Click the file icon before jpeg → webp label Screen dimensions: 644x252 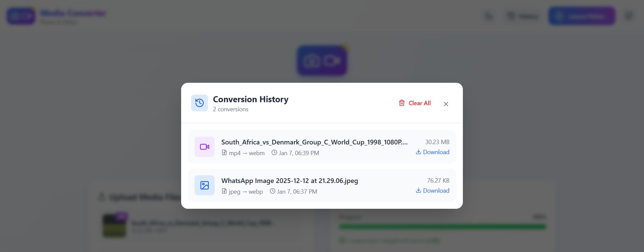pyautogui.click(x=224, y=191)
